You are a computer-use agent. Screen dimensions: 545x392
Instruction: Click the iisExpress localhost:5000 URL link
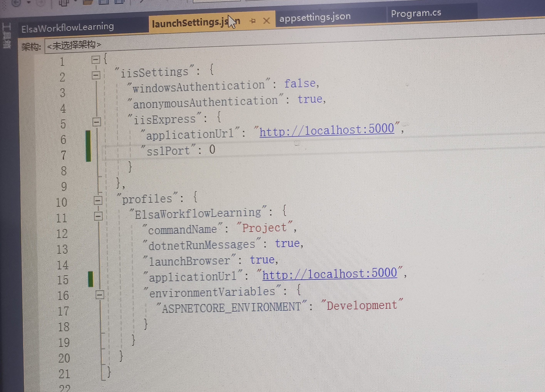click(326, 130)
